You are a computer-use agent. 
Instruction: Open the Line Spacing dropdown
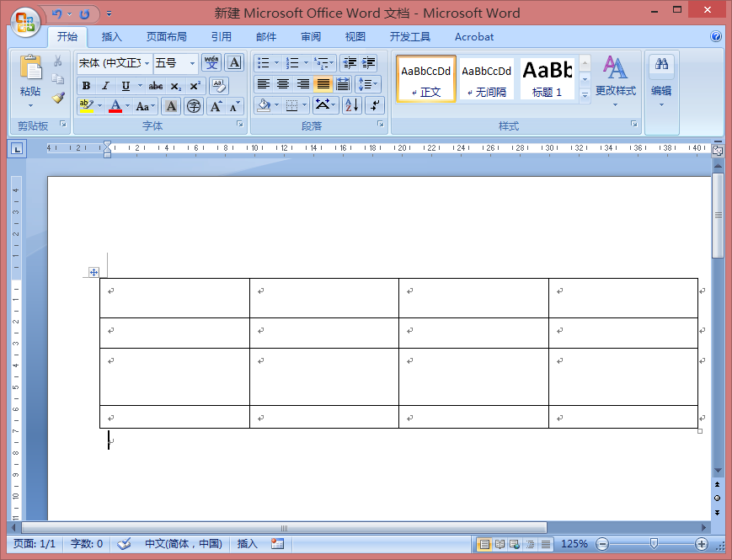click(x=368, y=84)
